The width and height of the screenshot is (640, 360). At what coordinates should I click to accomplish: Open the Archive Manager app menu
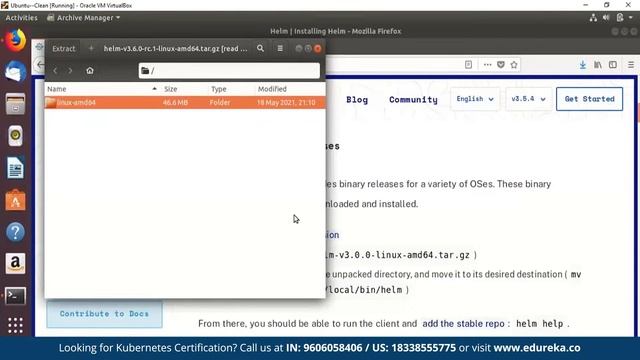(84, 18)
